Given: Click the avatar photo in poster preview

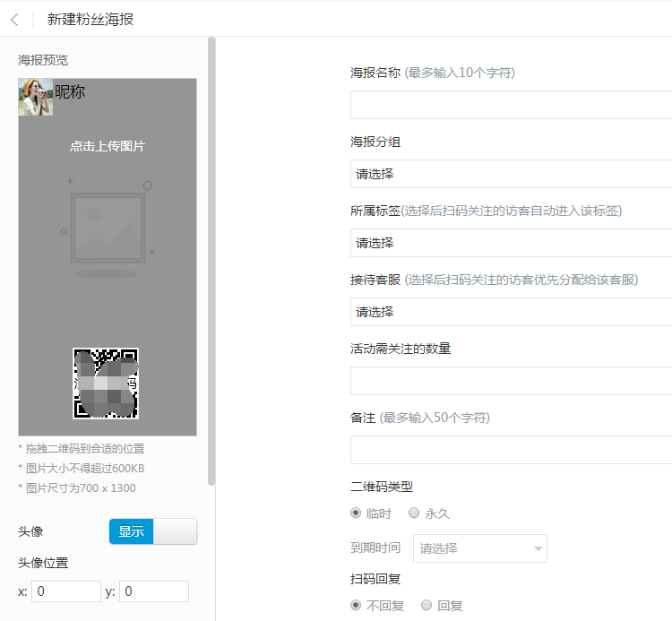Looking at the screenshot, I should [x=36, y=97].
